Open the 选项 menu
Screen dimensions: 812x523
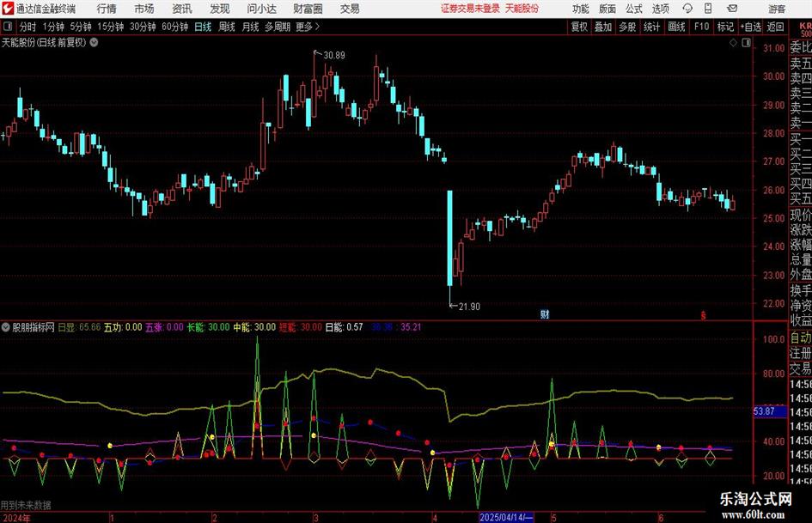pos(660,9)
